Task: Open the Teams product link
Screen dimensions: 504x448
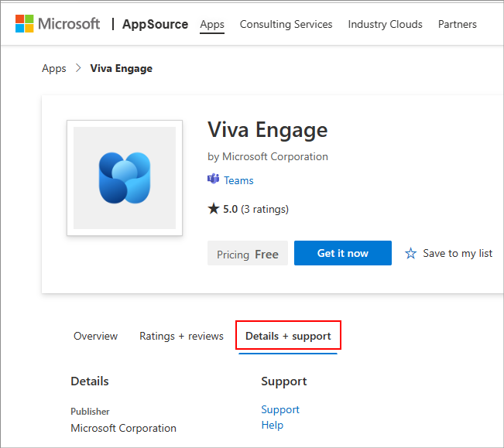Action: (x=238, y=180)
